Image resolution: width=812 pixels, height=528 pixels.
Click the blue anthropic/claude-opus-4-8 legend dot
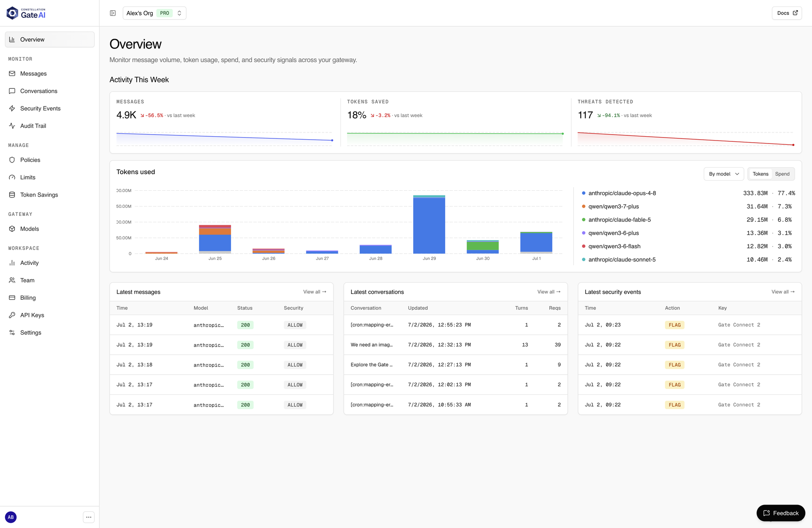point(583,193)
